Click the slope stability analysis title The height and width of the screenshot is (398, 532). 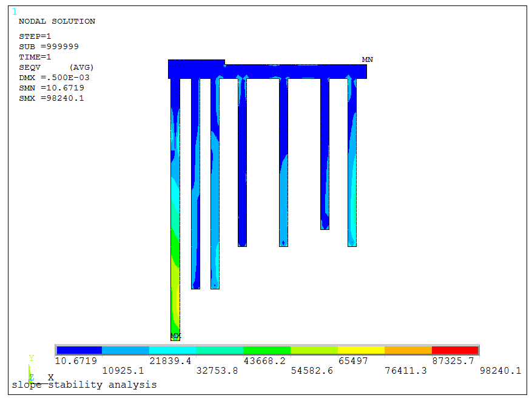click(x=84, y=385)
